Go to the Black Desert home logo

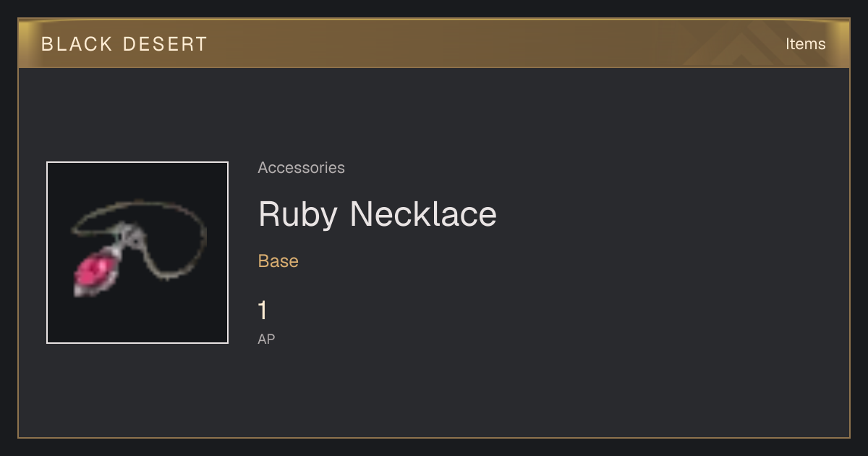click(124, 44)
